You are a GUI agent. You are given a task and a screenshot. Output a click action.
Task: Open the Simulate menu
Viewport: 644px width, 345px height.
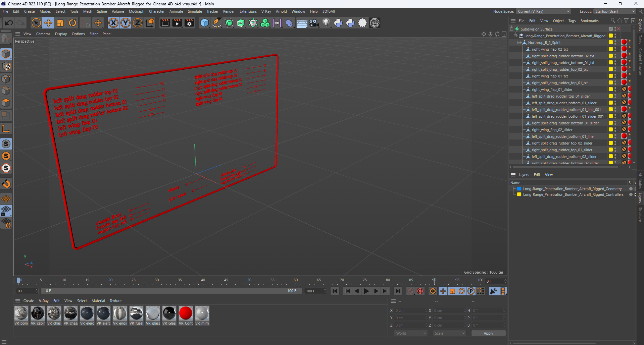195,11
